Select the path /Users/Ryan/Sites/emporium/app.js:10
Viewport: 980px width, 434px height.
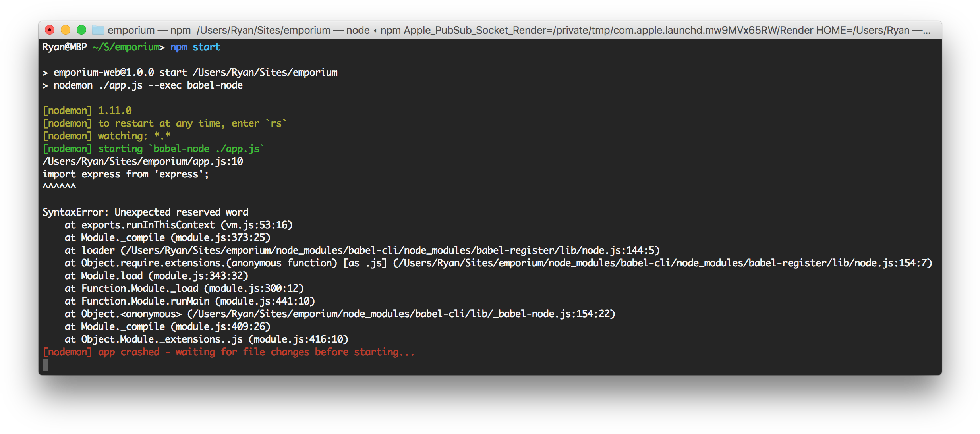click(142, 161)
